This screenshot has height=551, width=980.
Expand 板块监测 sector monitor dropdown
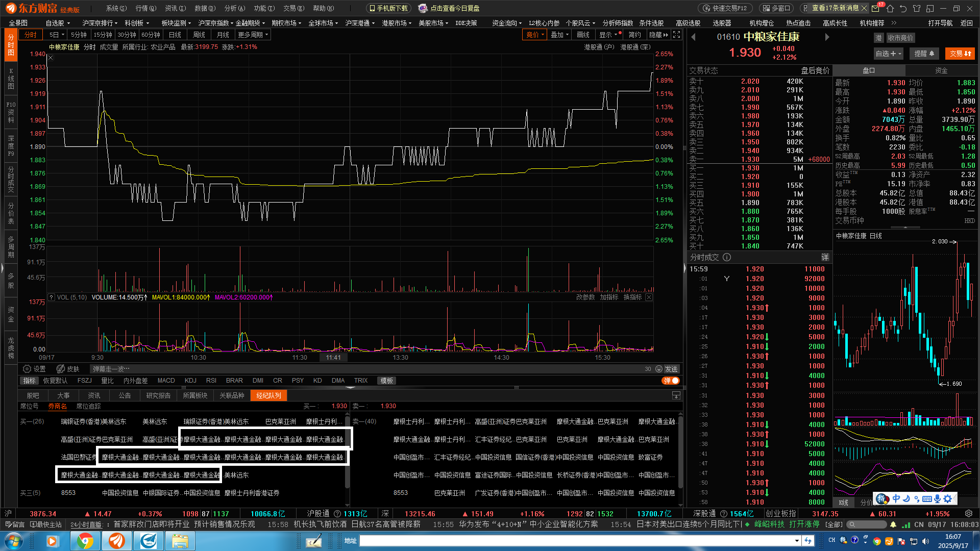(176, 23)
